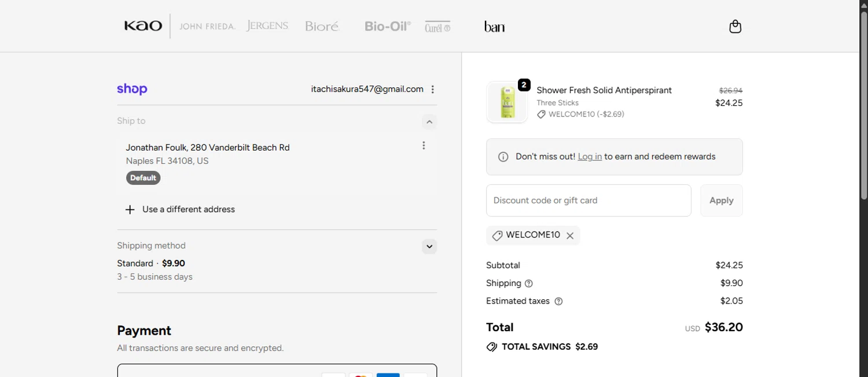Click the Kao brand logo
868x377 pixels.
pos(143,26)
